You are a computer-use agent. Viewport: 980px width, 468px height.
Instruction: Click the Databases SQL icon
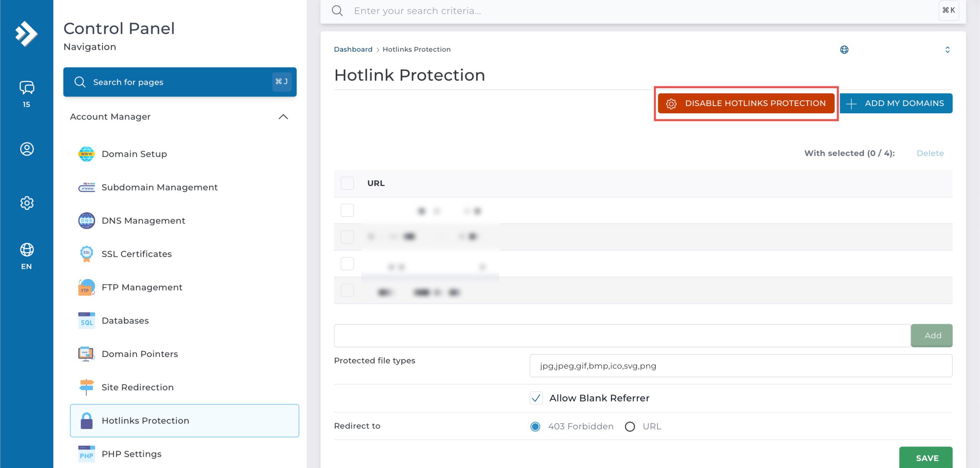(x=87, y=321)
